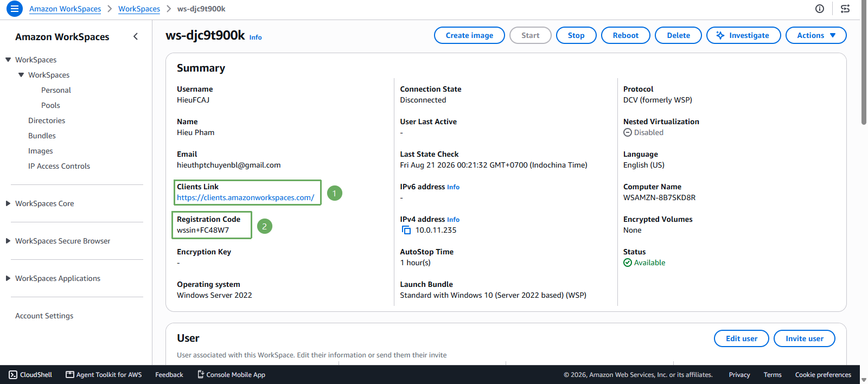This screenshot has width=868, height=384.
Task: Select computer name WSAMZN-8B7SKD8R
Action: pyautogui.click(x=659, y=197)
